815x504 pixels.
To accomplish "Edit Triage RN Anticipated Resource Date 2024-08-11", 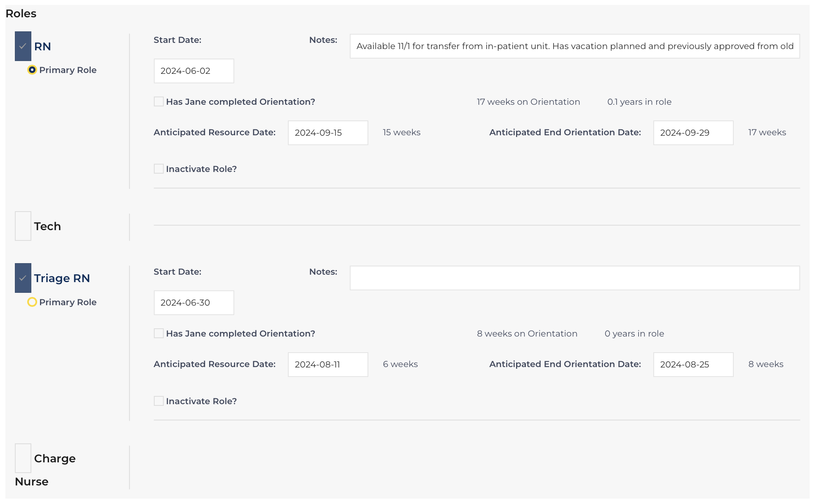I will (328, 365).
